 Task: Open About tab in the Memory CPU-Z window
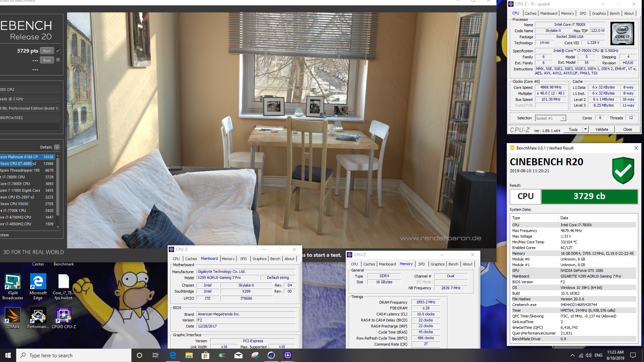(x=468, y=264)
